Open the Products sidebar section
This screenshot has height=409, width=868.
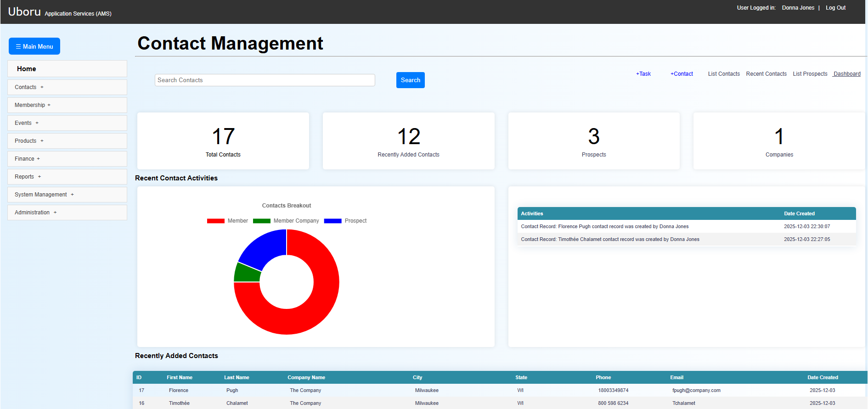point(29,141)
